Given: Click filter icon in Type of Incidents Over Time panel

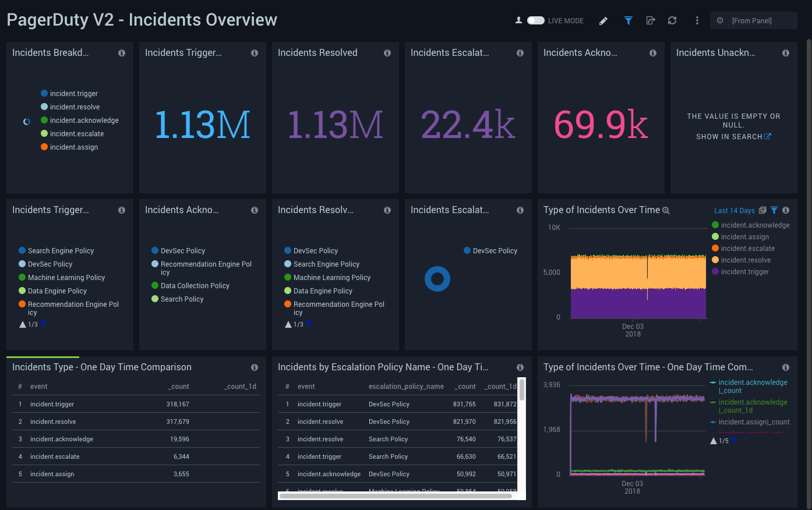Looking at the screenshot, I should 774,211.
